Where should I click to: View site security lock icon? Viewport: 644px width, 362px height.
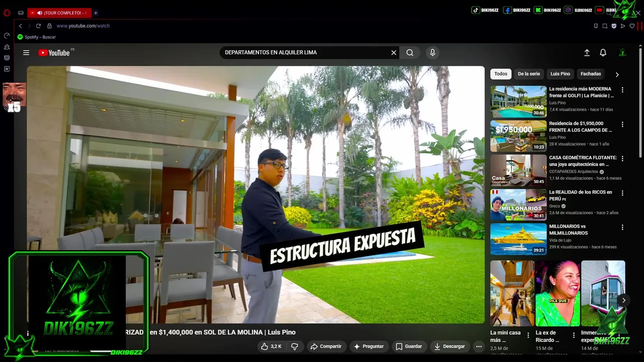(49, 26)
